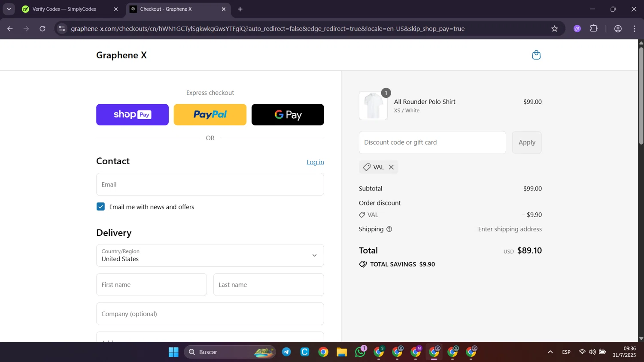Image resolution: width=644 pixels, height=362 pixels.
Task: Click the Enter shipping address text
Action: coord(510,229)
